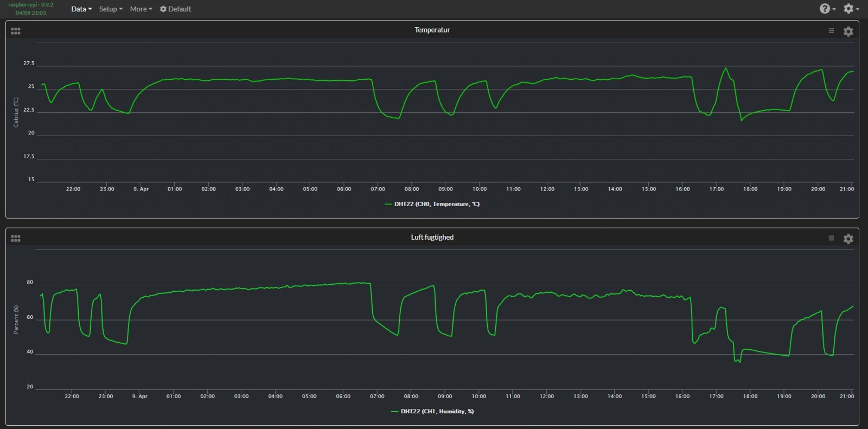
Task: Click the 17:00 label on humidity time axis
Action: pos(716,396)
